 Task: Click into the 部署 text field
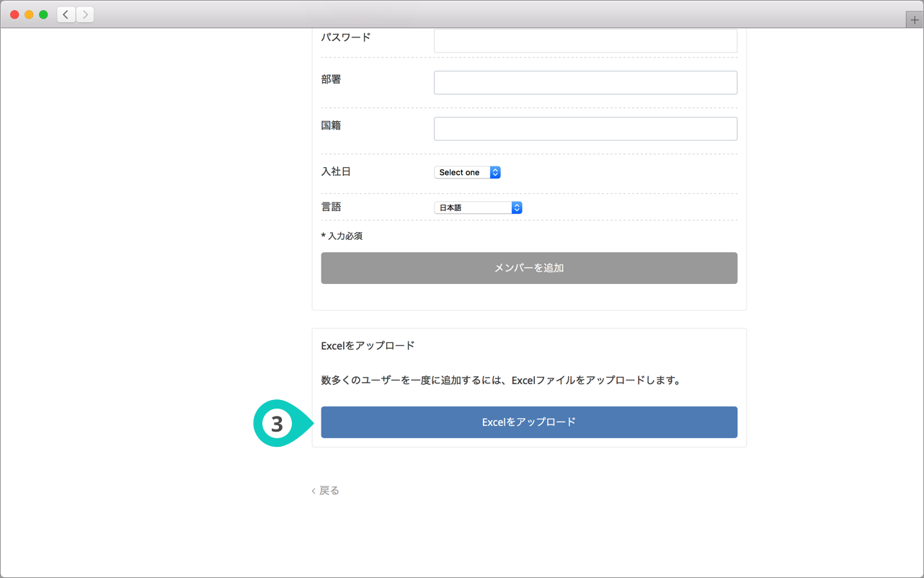(585, 83)
